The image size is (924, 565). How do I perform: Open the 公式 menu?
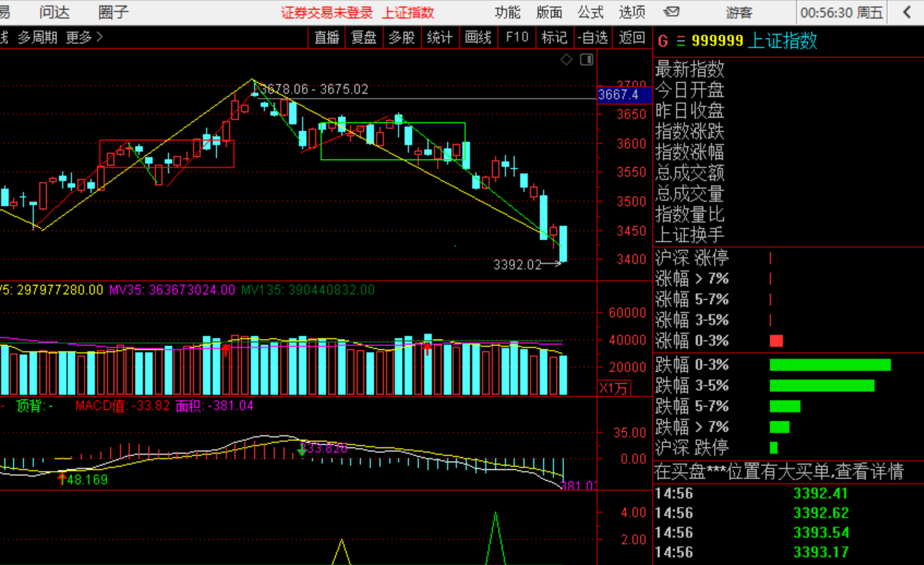(590, 12)
